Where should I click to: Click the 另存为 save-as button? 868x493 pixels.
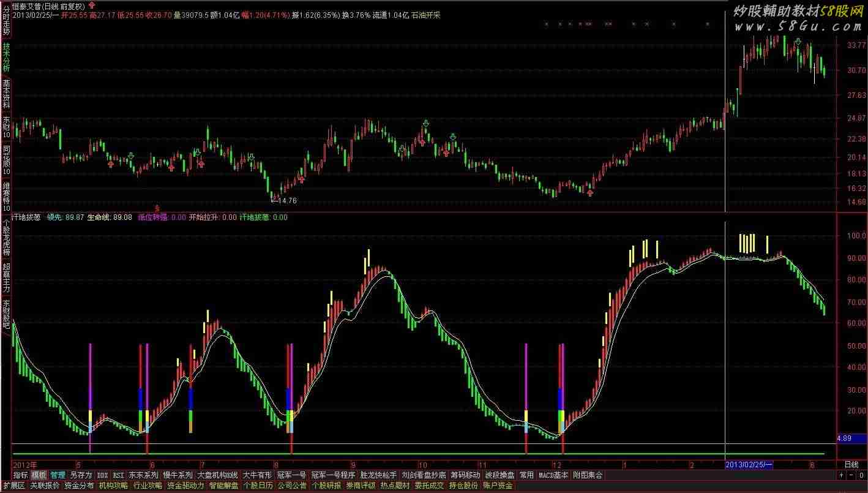(81, 475)
